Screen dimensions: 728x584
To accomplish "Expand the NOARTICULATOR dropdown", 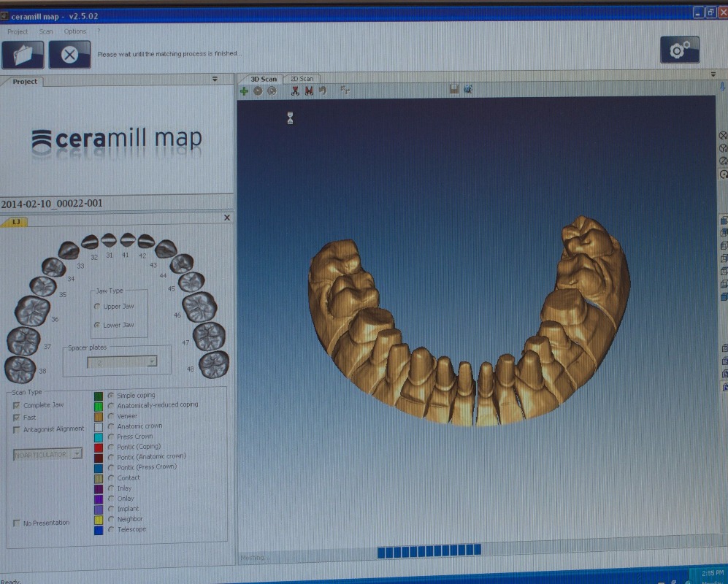I will coord(77,454).
